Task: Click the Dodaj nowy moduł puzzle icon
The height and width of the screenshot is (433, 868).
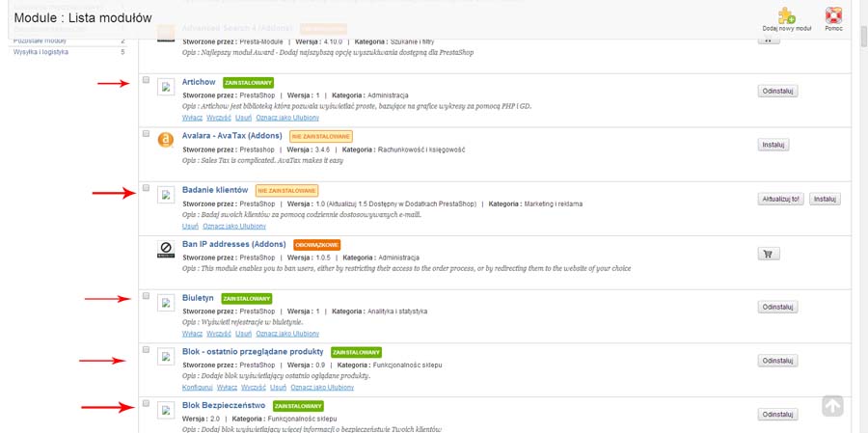Action: 787,15
